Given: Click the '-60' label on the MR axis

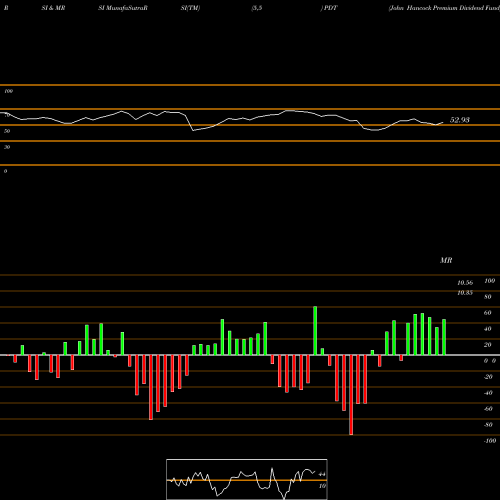Looking at the screenshot, I should (488, 409).
